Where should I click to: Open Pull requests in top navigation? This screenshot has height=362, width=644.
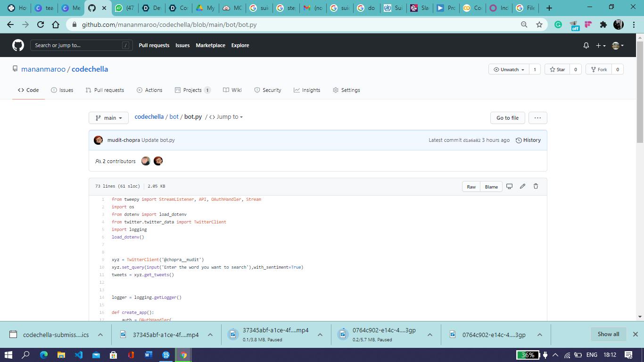click(x=154, y=45)
